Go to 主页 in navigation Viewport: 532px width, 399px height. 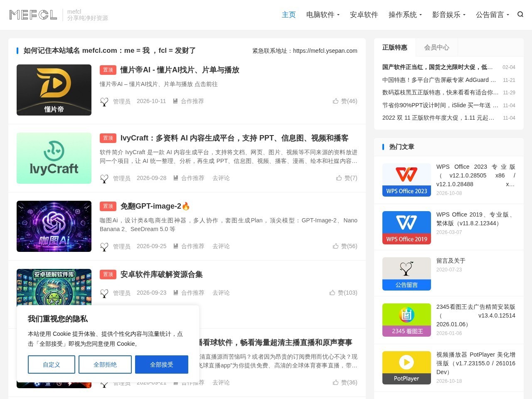289,15
